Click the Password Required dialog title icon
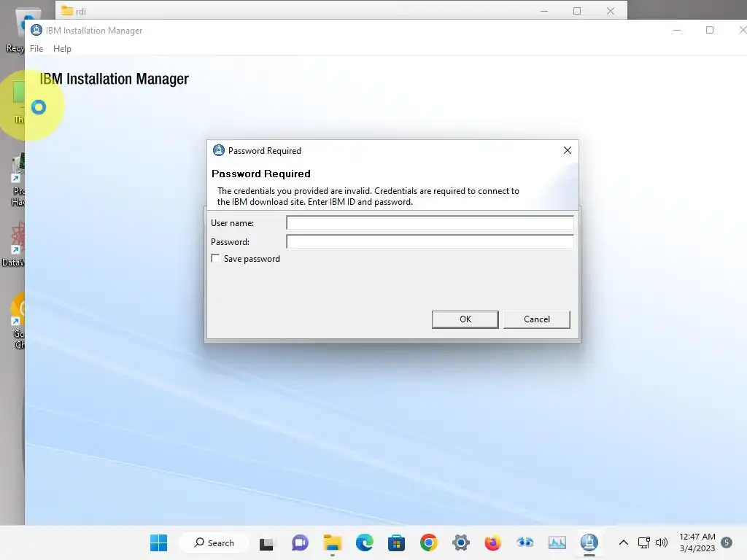 click(219, 150)
